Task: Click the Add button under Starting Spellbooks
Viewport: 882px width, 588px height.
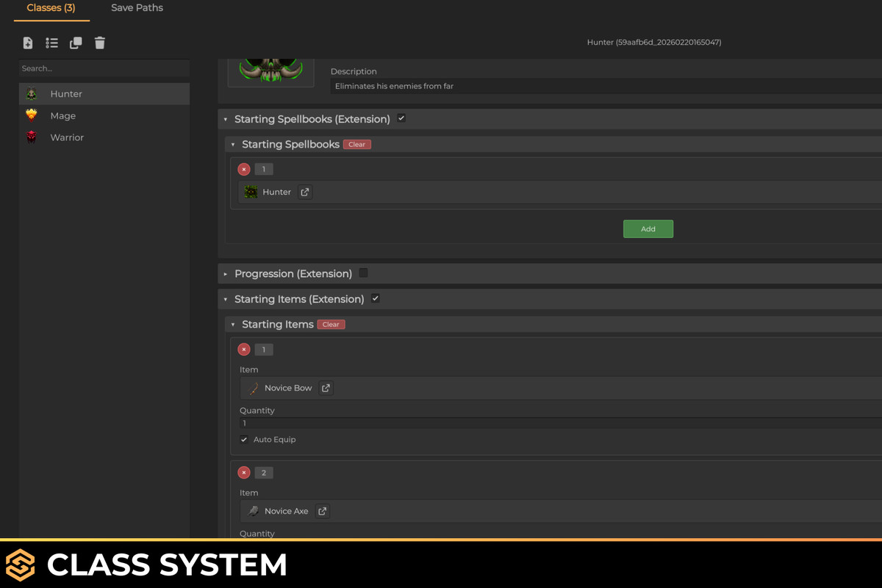Action: pos(648,229)
